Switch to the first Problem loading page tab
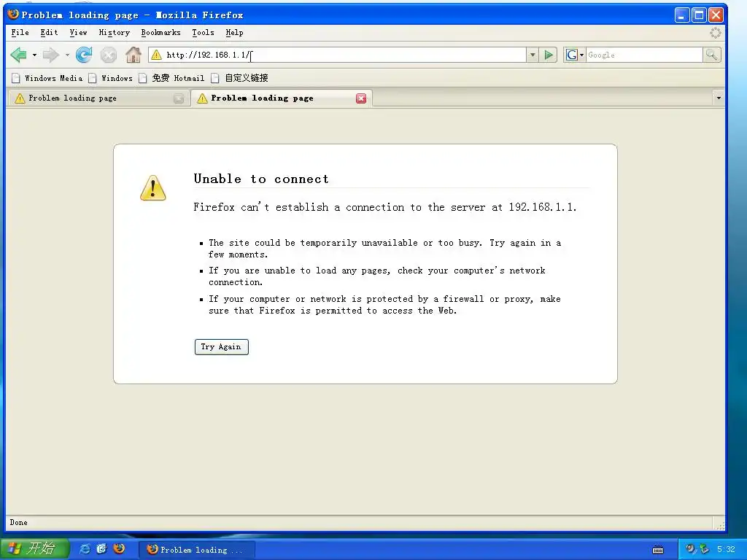The height and width of the screenshot is (560, 747). 98,98
